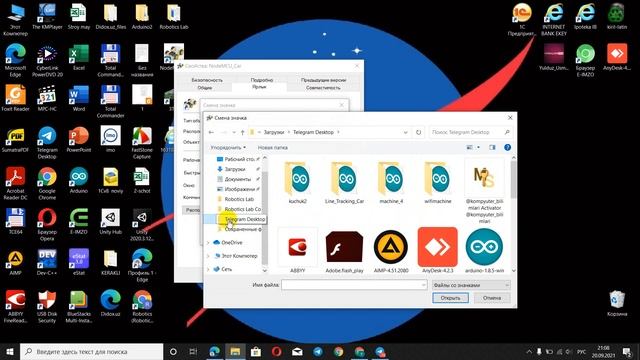Expand the Этот компьютер tree node
The image size is (640, 360).
[x=208, y=256]
